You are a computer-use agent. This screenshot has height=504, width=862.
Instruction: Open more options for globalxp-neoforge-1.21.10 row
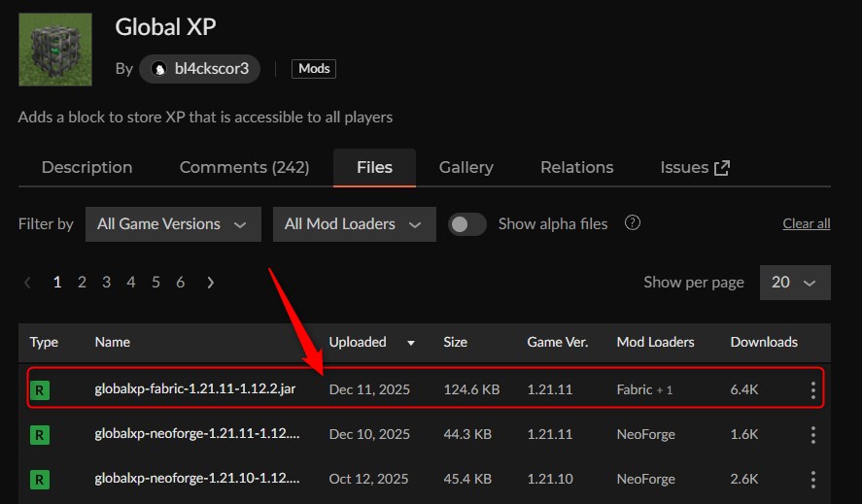click(x=813, y=480)
